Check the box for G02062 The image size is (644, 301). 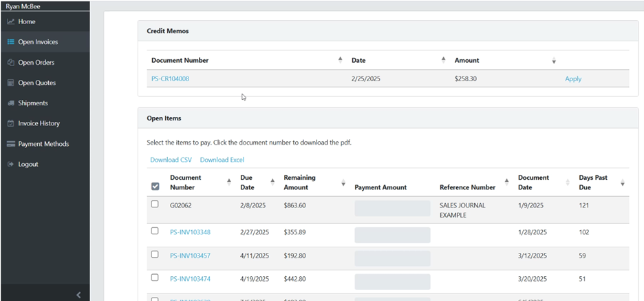155,205
